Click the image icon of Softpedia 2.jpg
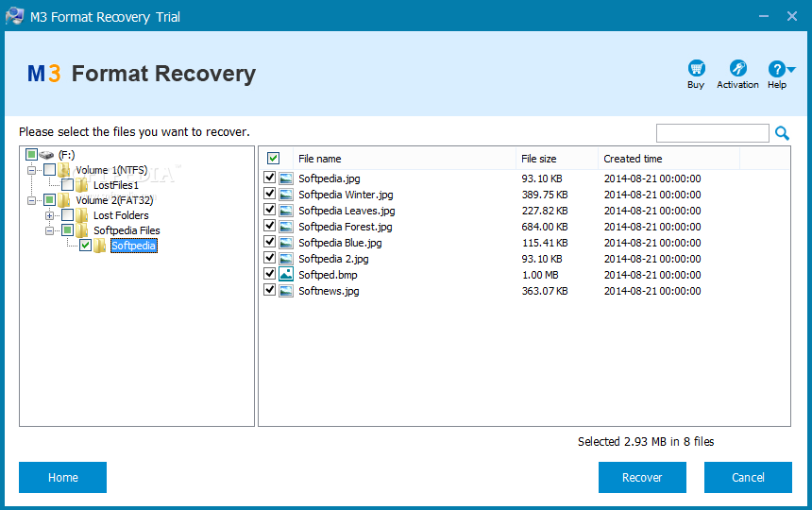 tap(286, 259)
